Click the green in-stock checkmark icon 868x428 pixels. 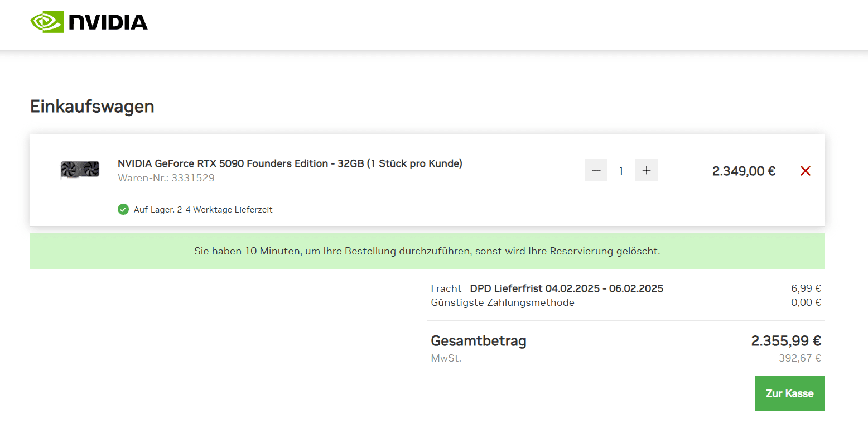(123, 210)
